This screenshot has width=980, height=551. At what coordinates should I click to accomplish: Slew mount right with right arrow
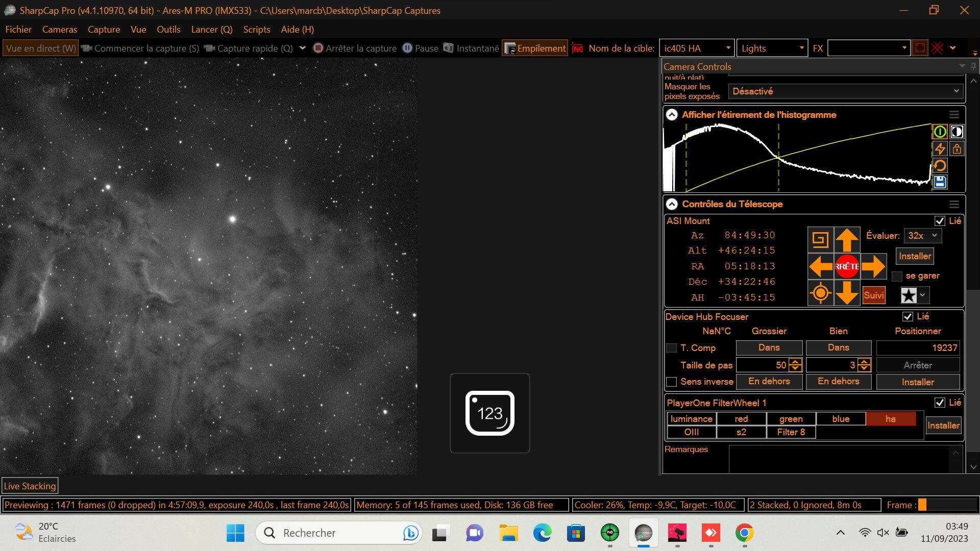click(x=873, y=266)
